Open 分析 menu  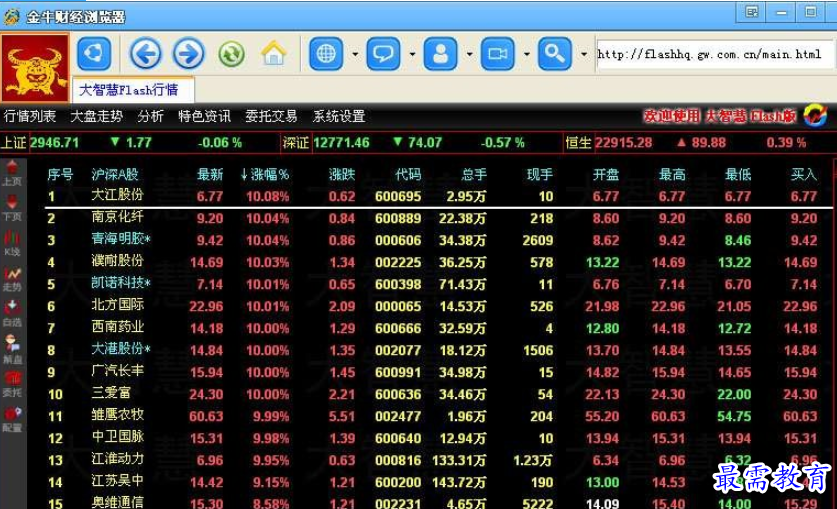point(151,116)
